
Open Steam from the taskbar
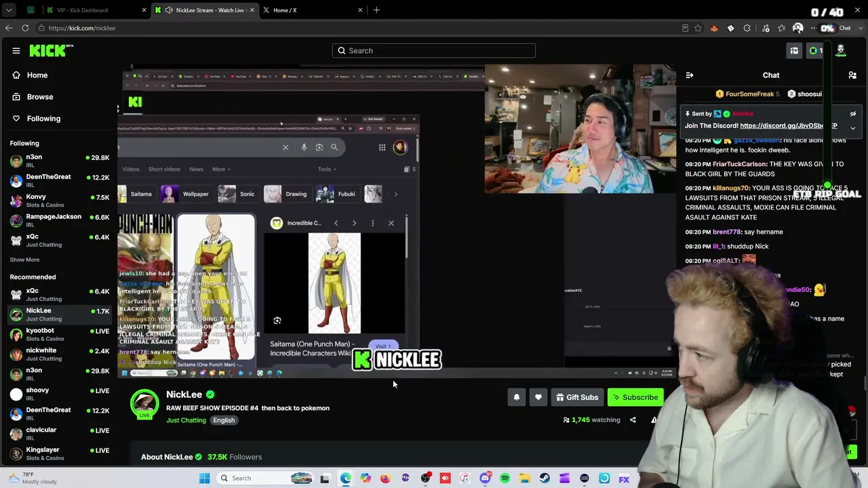(545, 479)
